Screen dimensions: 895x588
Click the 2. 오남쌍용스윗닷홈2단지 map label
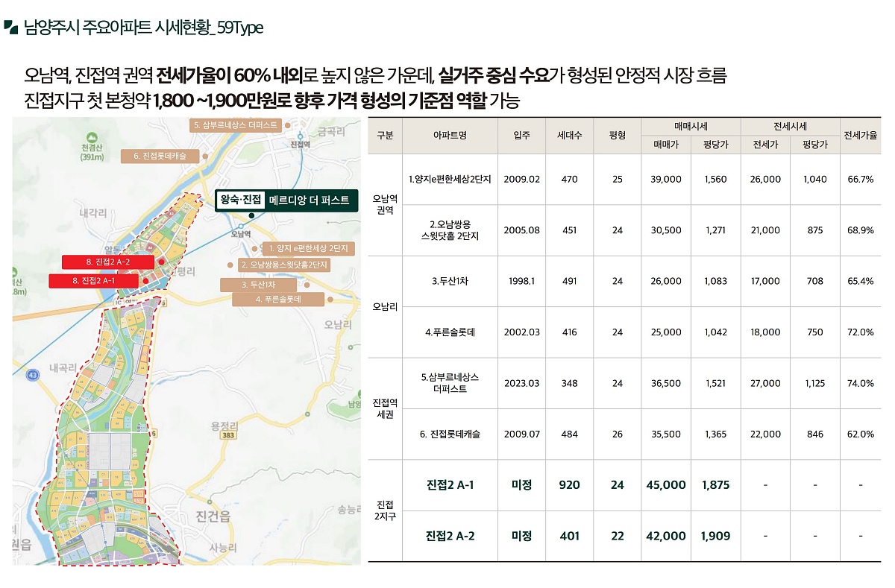[283, 265]
